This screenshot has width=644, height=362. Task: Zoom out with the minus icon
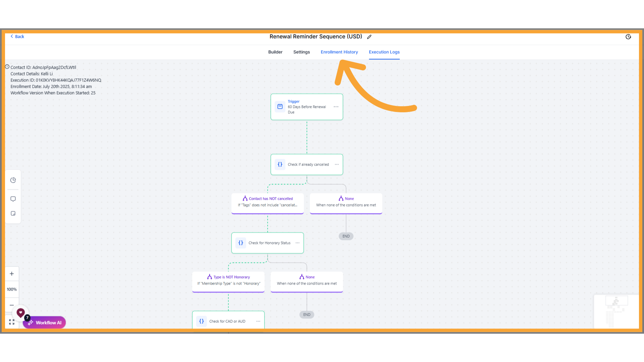tap(12, 305)
